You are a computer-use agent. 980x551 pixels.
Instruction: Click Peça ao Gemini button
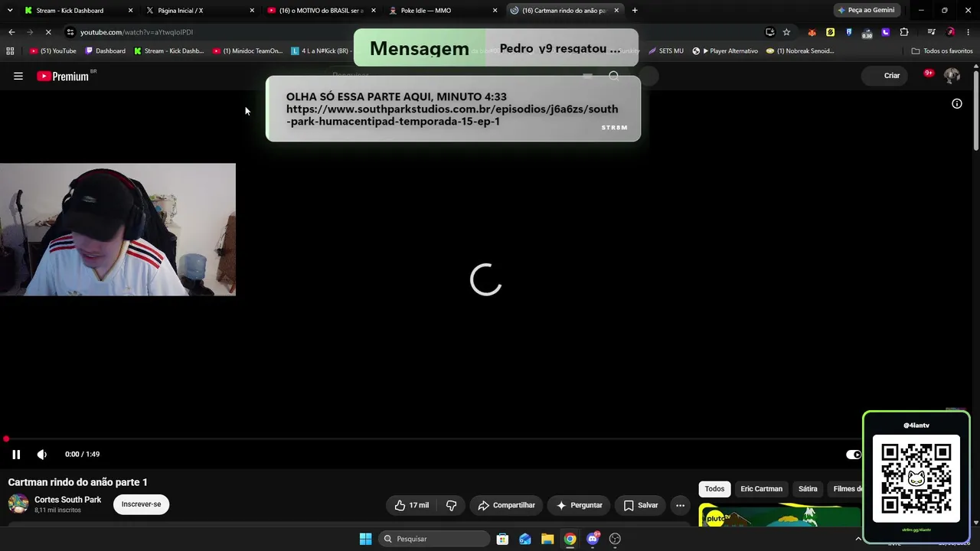pos(866,11)
